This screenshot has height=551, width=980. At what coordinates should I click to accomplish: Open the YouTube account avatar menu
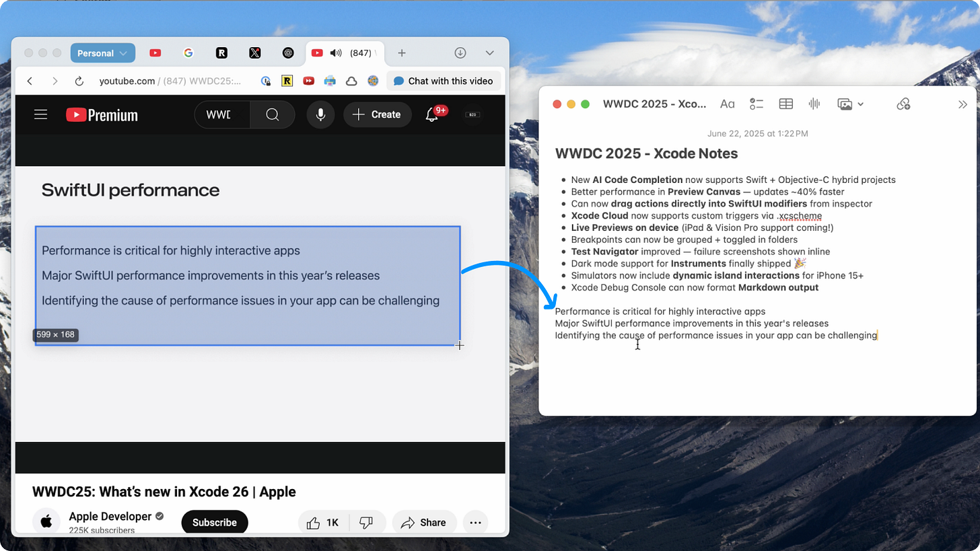coord(473,114)
